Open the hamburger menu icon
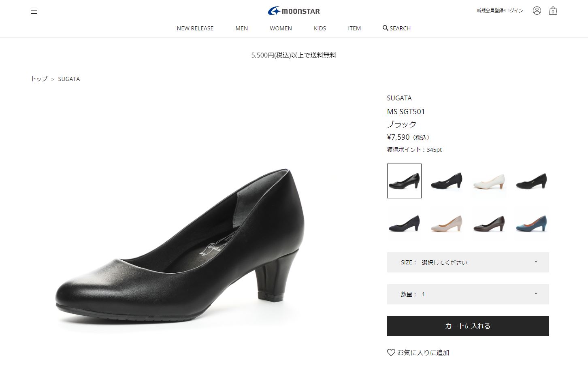Viewport: 588px width, 368px height. 34,11
